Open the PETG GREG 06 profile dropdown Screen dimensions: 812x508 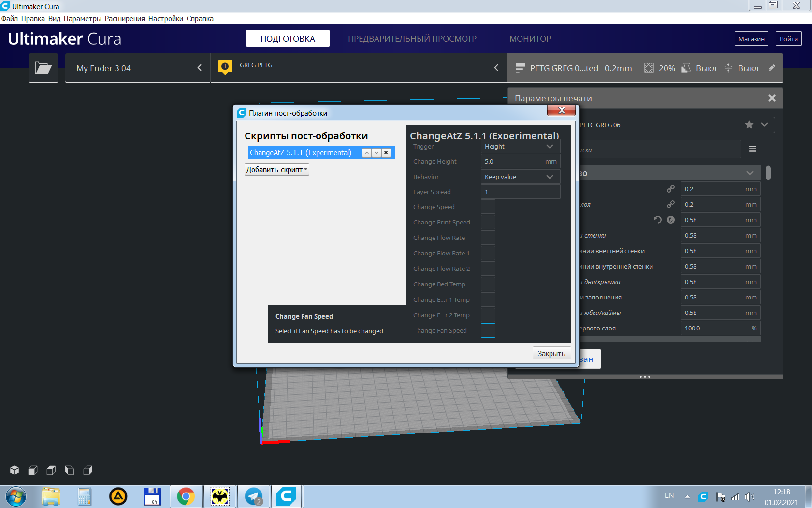pos(677,125)
